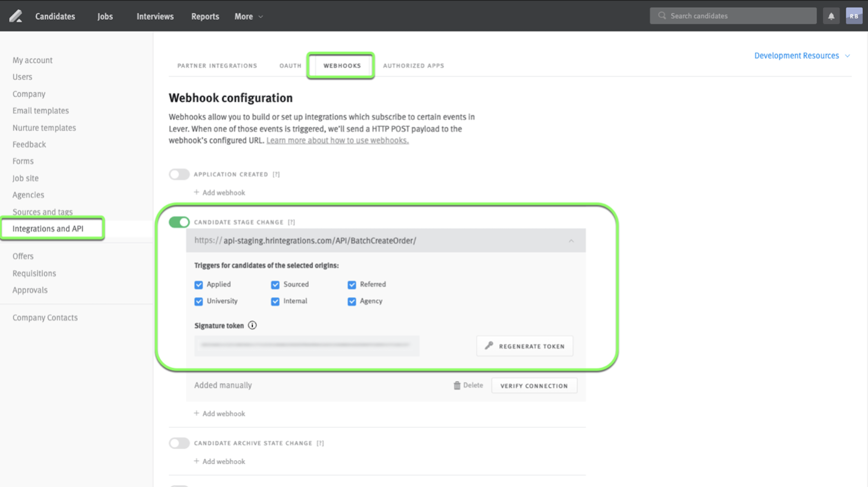Open the Authorized Apps tab

(413, 66)
